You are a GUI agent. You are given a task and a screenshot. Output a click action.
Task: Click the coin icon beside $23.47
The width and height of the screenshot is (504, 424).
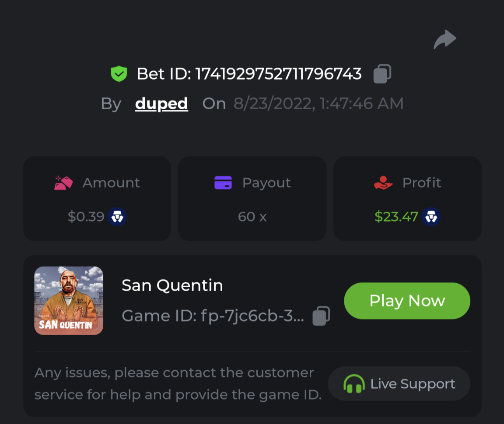pos(431,216)
